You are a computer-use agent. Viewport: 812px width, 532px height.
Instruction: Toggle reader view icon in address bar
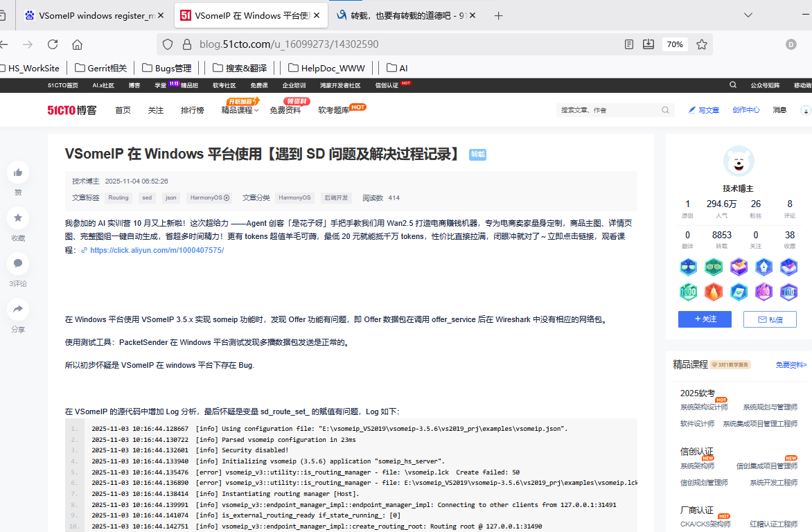coord(628,44)
